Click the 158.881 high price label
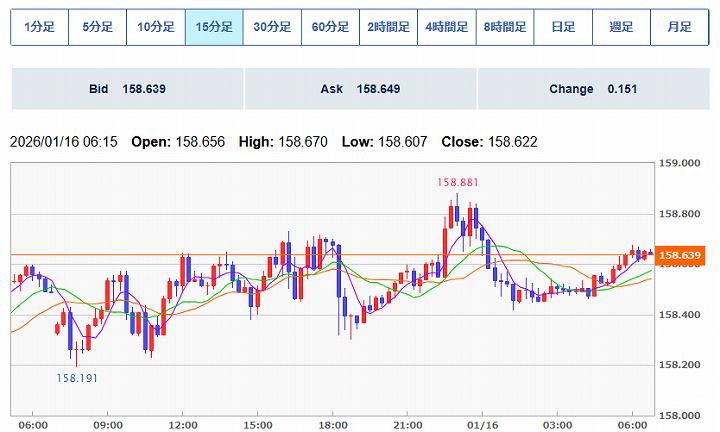 coord(456,182)
